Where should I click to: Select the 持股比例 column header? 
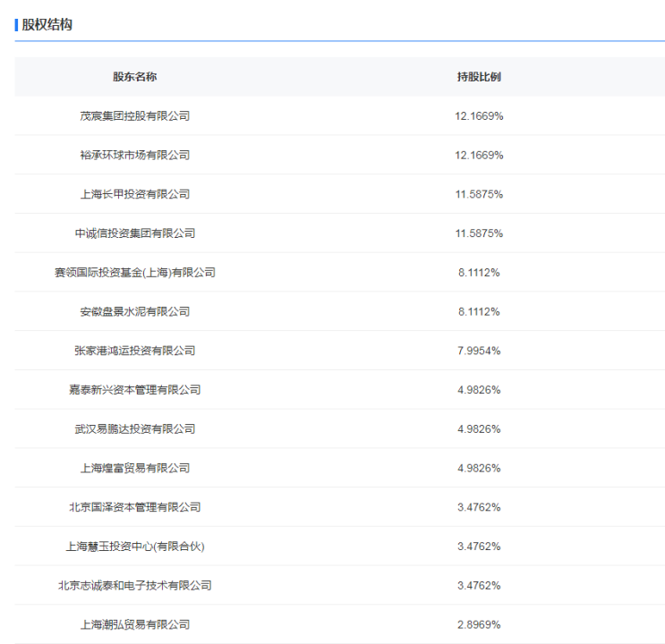pos(479,77)
